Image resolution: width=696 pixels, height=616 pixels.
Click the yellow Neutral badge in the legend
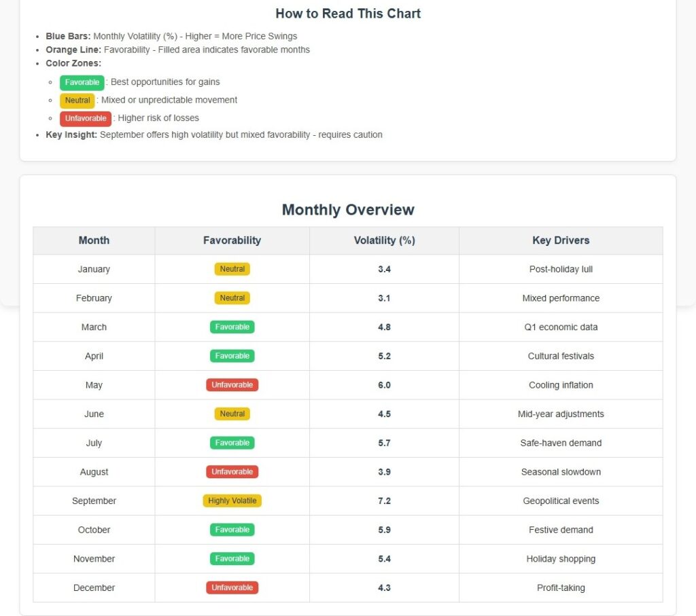click(77, 101)
